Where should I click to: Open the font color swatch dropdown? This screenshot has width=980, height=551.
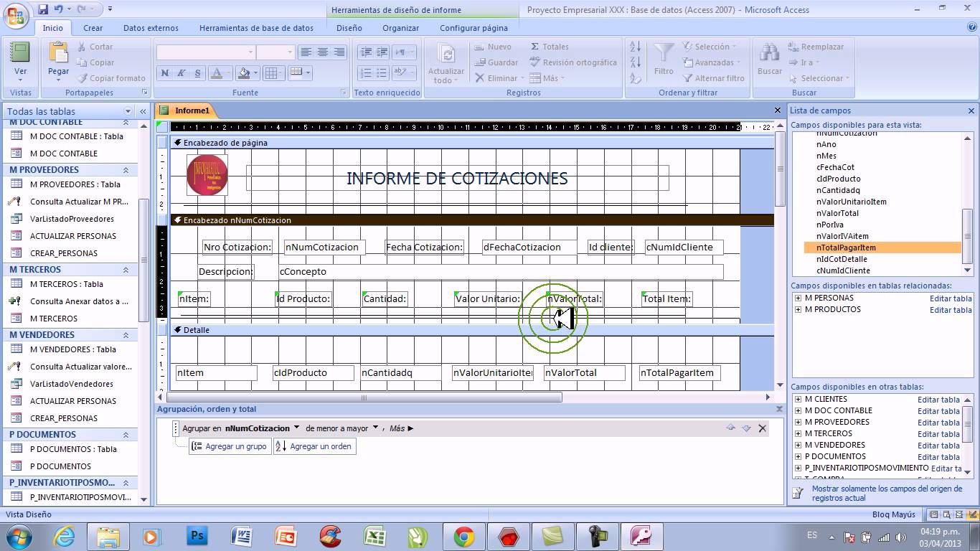pyautogui.click(x=227, y=72)
